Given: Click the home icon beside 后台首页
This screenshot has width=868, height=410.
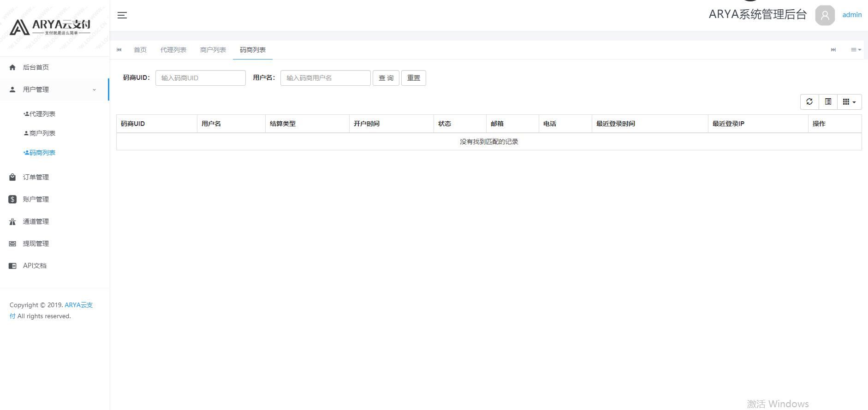Looking at the screenshot, I should click(x=12, y=67).
